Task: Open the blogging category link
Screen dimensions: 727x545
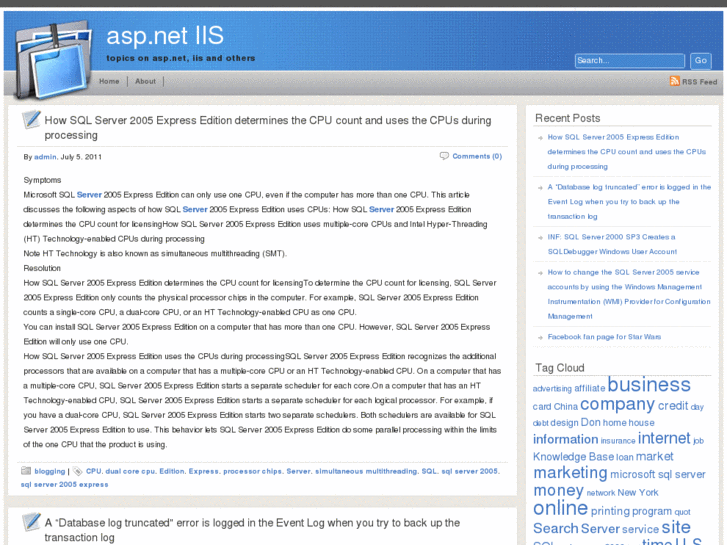Action: 50,471
